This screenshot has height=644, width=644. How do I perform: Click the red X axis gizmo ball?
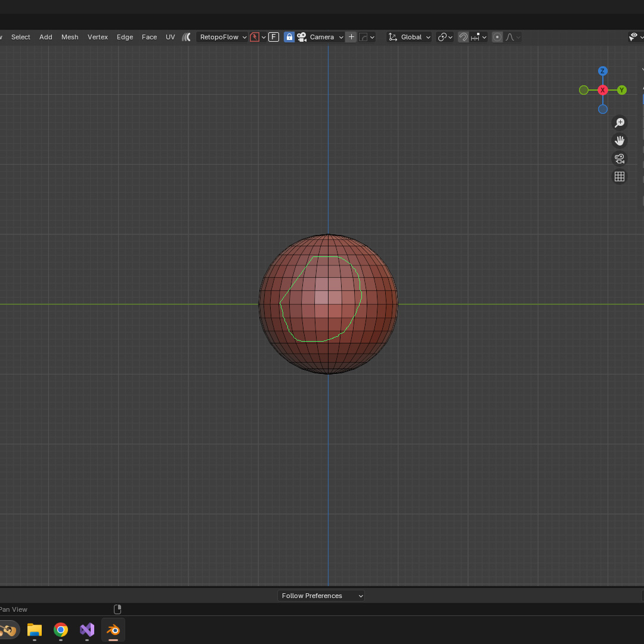[x=603, y=90]
